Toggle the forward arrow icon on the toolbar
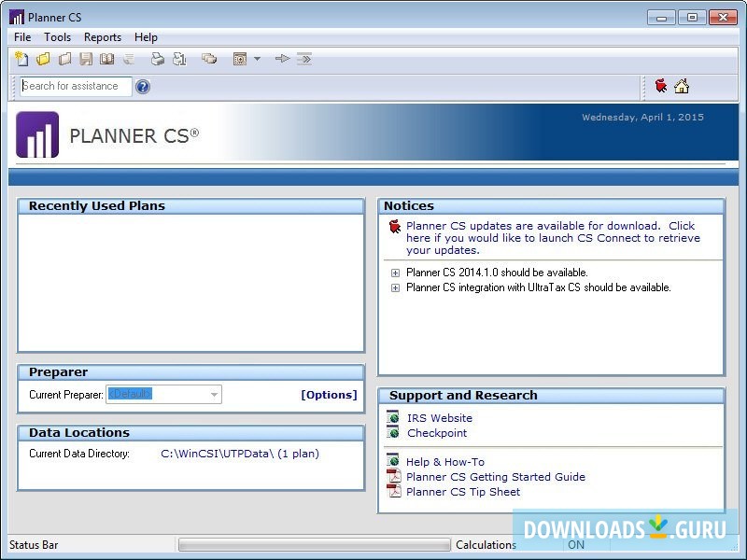 tap(283, 59)
